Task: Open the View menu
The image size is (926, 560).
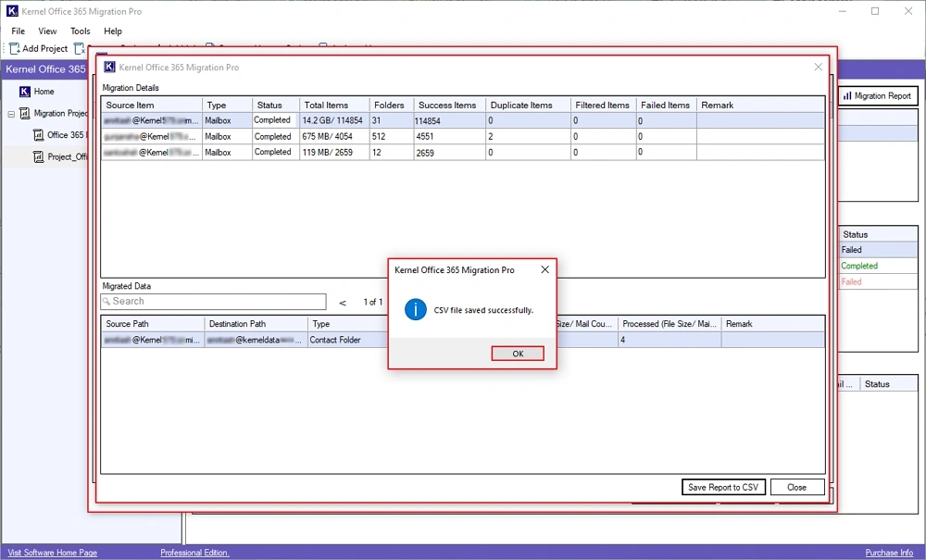Action: [x=47, y=31]
